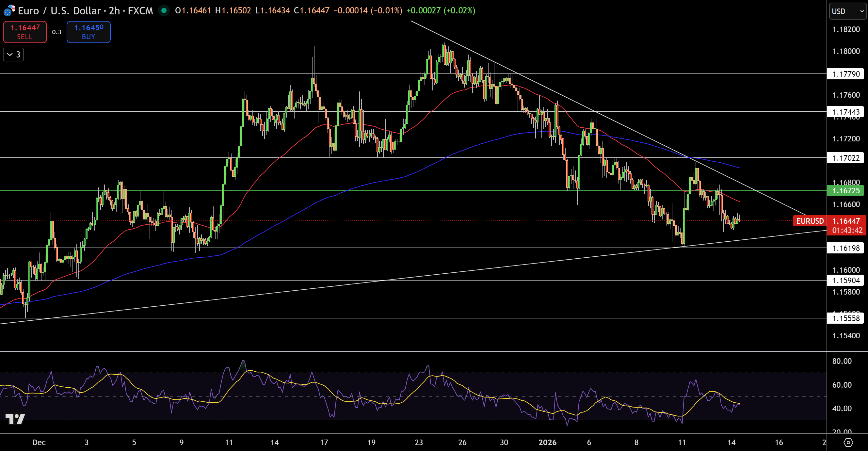
Task: Select the 1.17443 horizontal line price label
Action: (846, 112)
